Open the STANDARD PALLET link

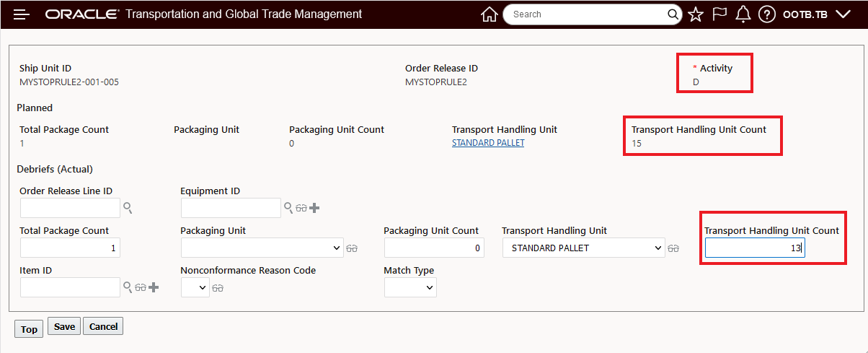(x=488, y=143)
